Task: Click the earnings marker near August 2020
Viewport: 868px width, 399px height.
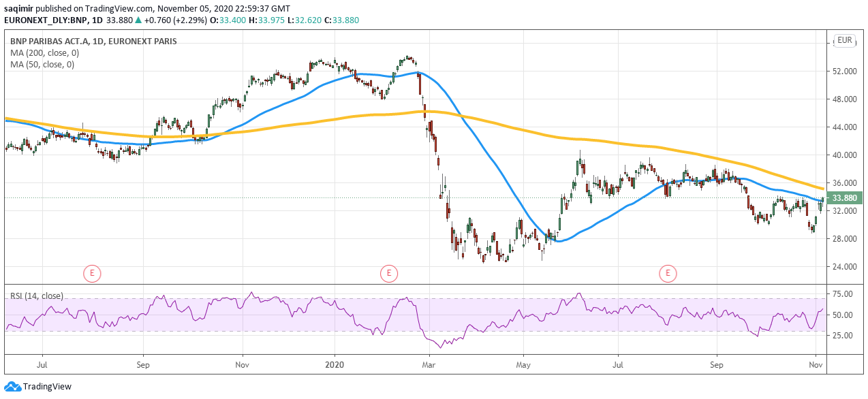Action: (x=668, y=274)
